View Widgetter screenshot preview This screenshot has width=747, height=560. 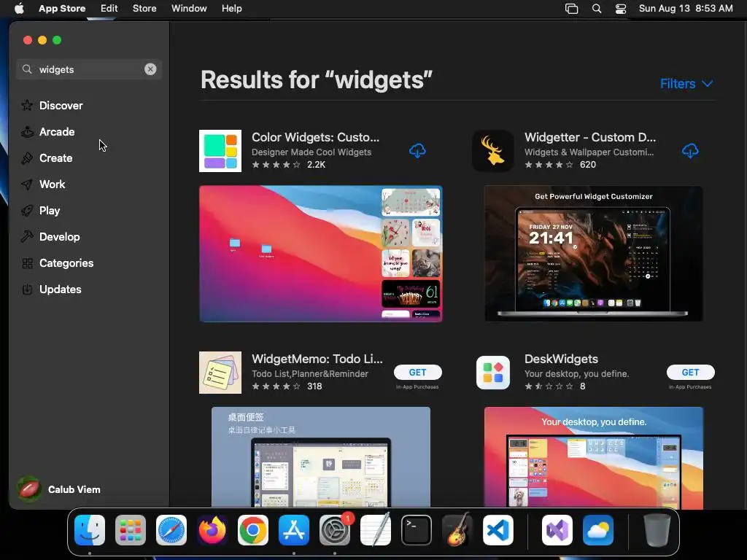pyautogui.click(x=594, y=254)
